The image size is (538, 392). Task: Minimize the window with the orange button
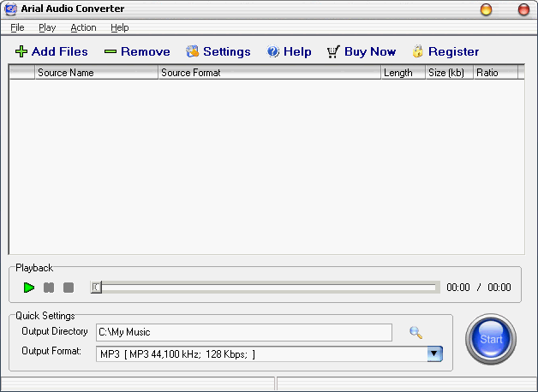point(486,9)
